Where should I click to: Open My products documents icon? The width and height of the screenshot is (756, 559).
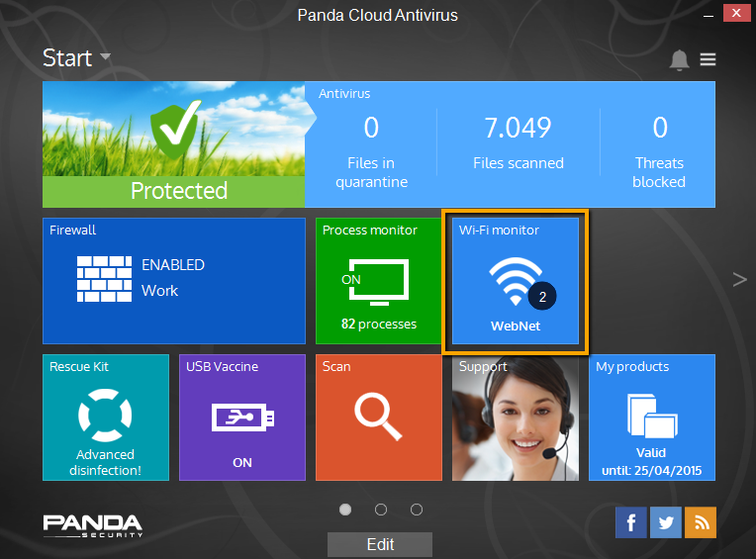[652, 416]
